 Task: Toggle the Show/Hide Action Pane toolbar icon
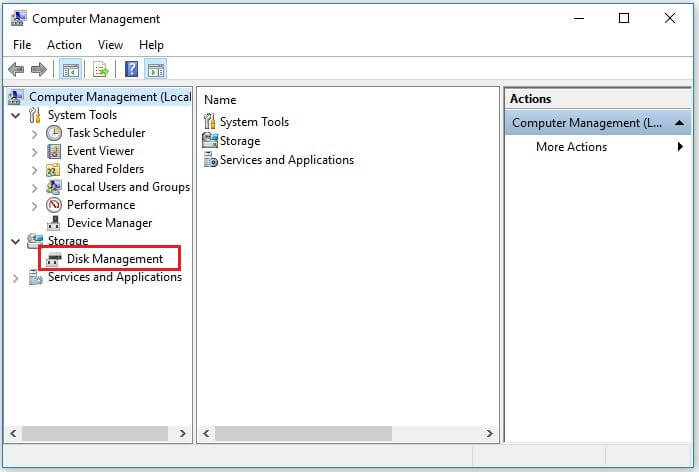156,69
